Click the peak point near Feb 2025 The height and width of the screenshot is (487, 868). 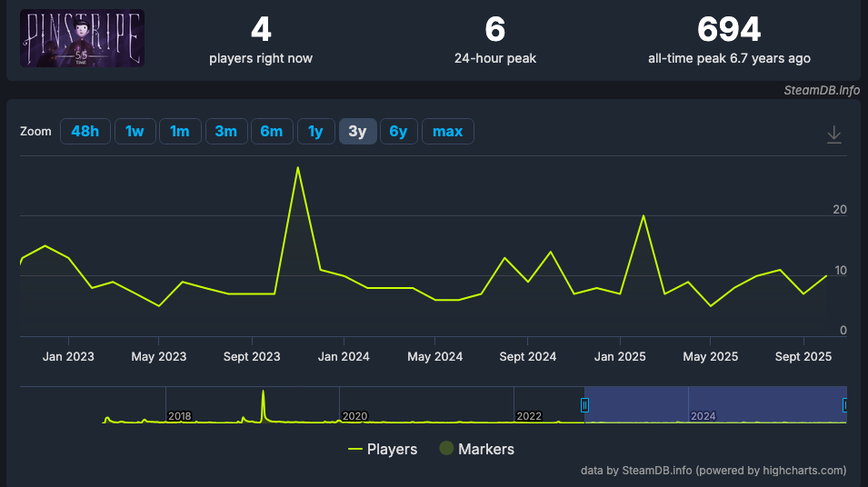644,215
